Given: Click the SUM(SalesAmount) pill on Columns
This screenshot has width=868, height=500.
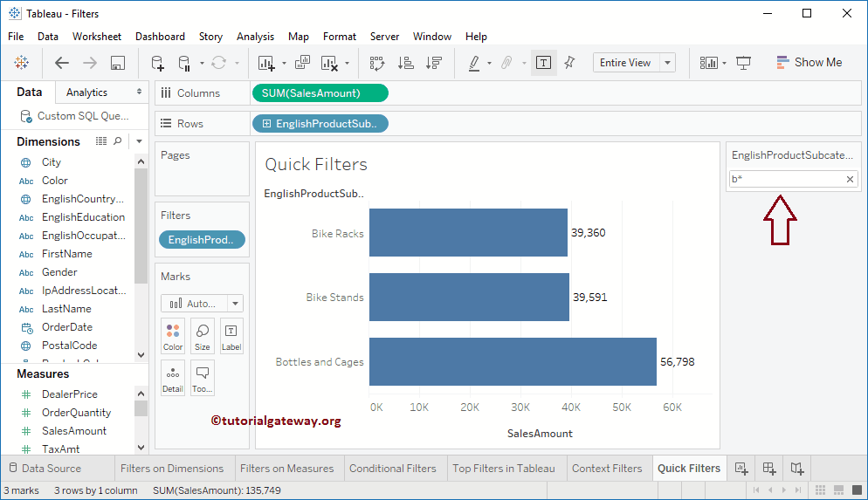Looking at the screenshot, I should tap(320, 92).
